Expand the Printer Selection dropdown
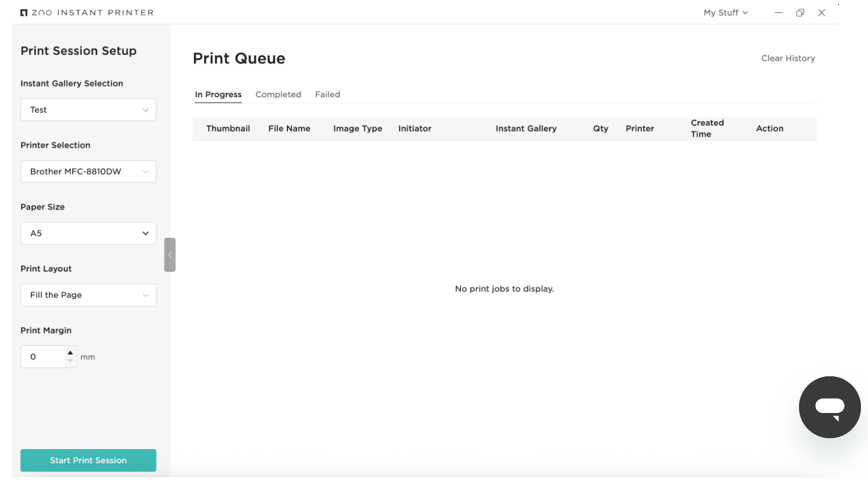 point(88,172)
